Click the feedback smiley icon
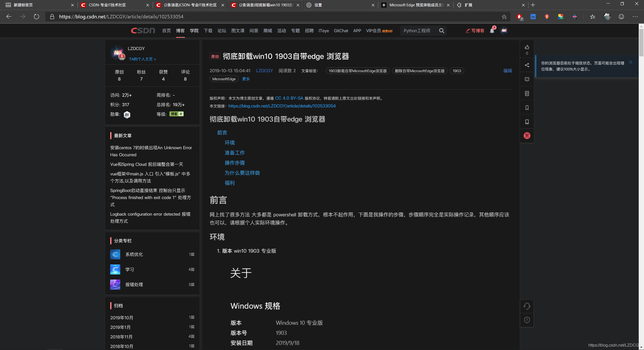Screen dimensions: 644x350 tap(621, 17)
